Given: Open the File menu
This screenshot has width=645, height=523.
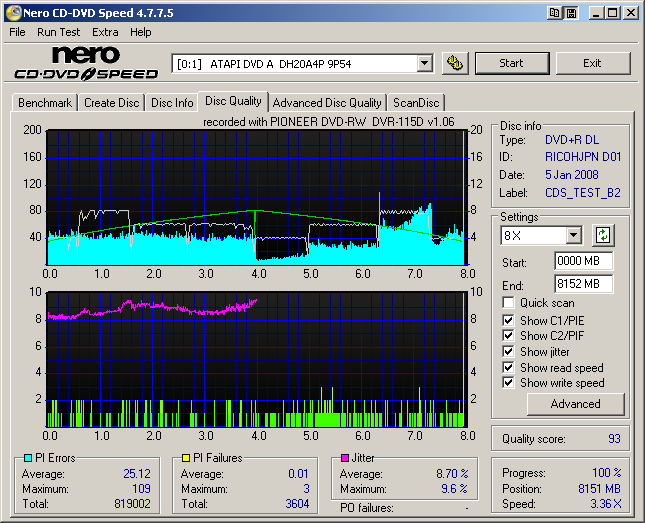Looking at the screenshot, I should [17, 32].
